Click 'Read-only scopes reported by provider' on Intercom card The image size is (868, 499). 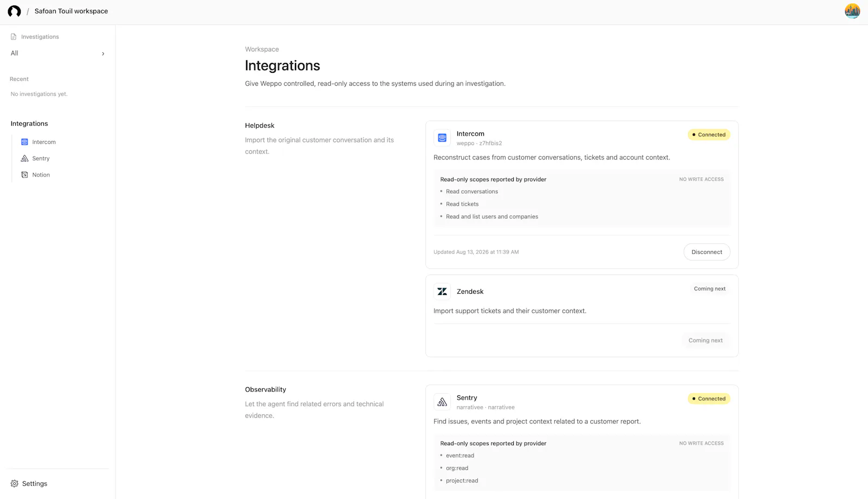pyautogui.click(x=493, y=179)
